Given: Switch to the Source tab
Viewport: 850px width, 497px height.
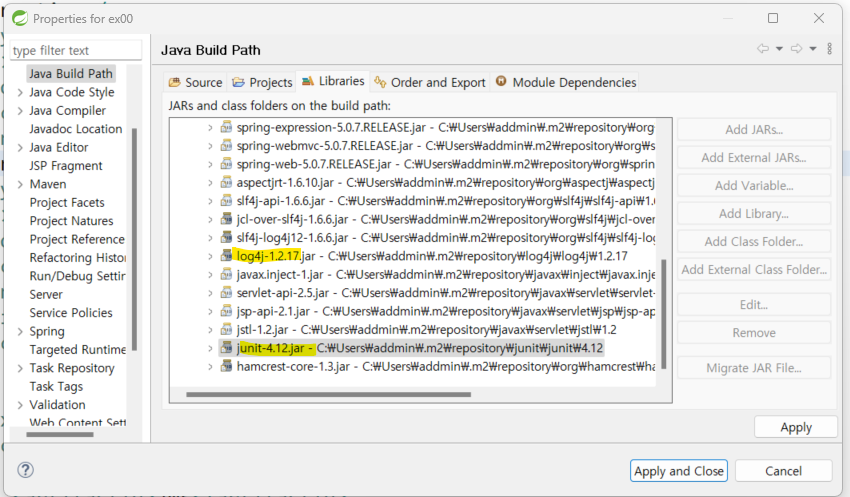Looking at the screenshot, I should tap(196, 82).
